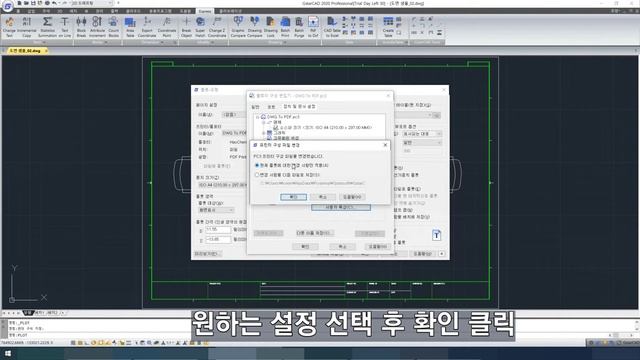The width and height of the screenshot is (640, 360).
Task: Open the plot area target dropdown
Action: (x=216, y=210)
